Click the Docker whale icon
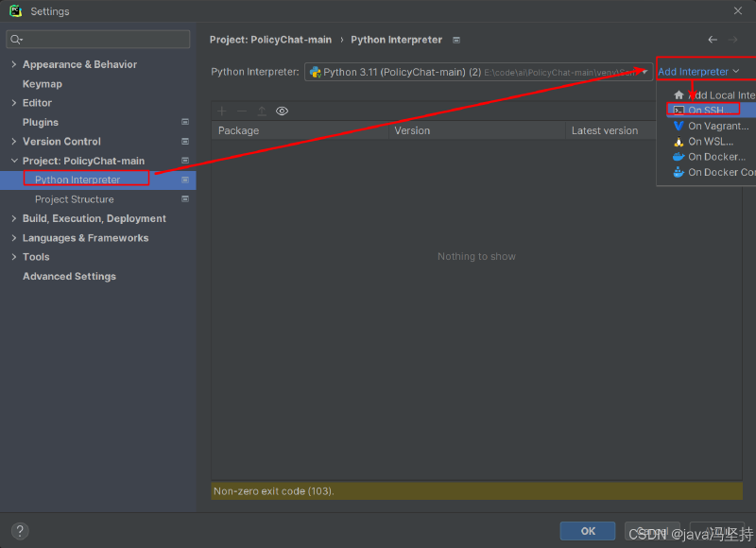 (x=679, y=157)
